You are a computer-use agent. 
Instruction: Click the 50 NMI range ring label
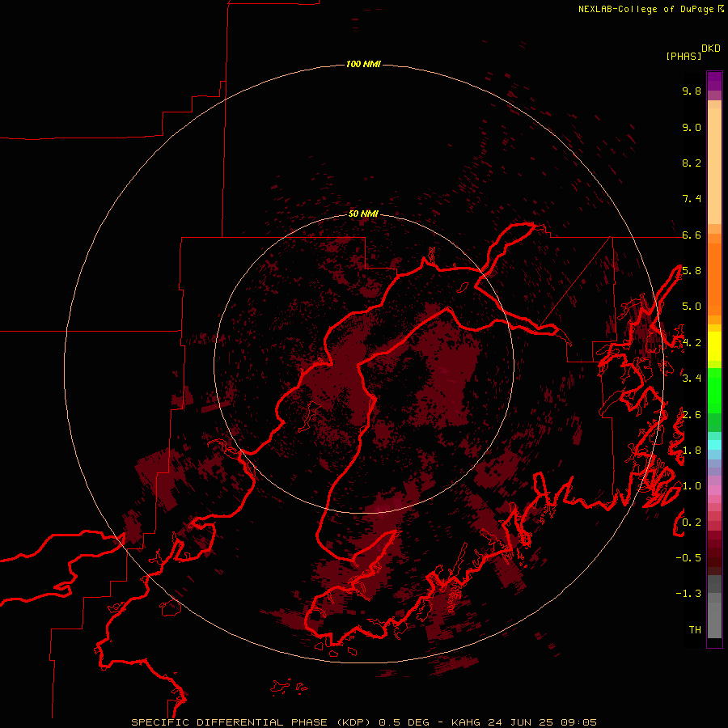[363, 214]
